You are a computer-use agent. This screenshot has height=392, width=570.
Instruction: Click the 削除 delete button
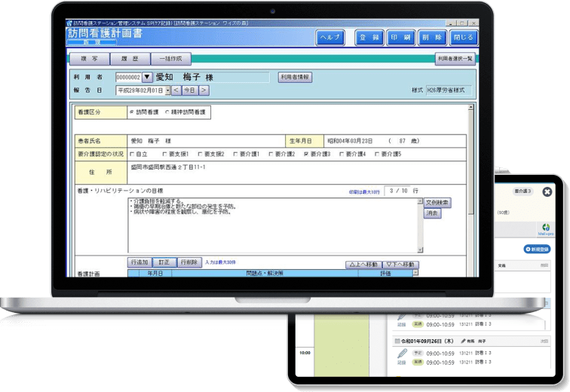tap(432, 38)
